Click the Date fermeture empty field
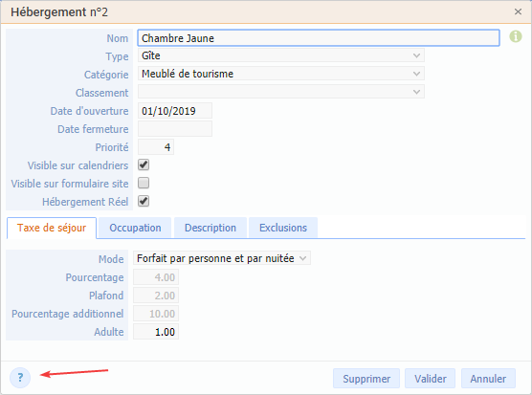532x395 pixels. tap(175, 129)
